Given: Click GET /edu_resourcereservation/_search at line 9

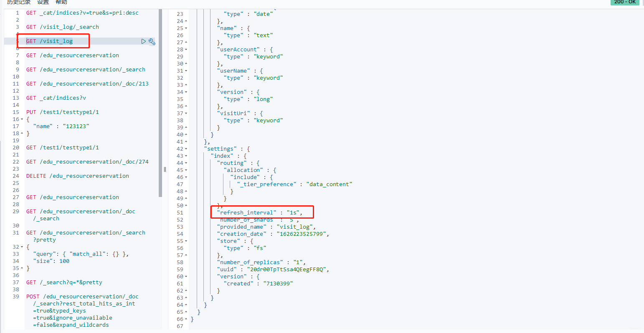Looking at the screenshot, I should pos(86,70).
